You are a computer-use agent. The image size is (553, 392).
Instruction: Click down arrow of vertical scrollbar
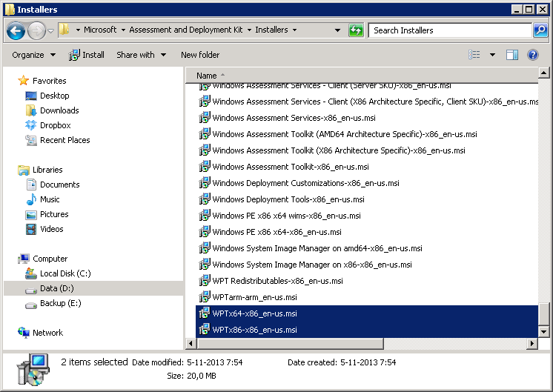pos(543,332)
